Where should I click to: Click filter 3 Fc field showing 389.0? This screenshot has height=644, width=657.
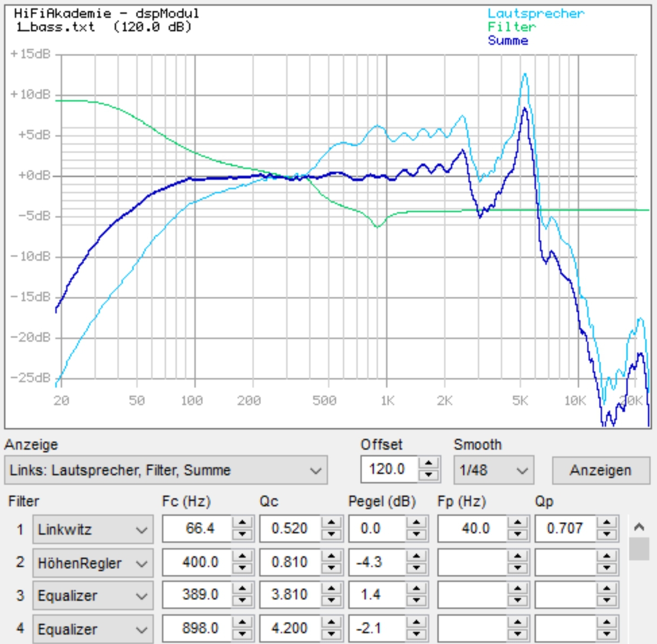[x=198, y=595]
